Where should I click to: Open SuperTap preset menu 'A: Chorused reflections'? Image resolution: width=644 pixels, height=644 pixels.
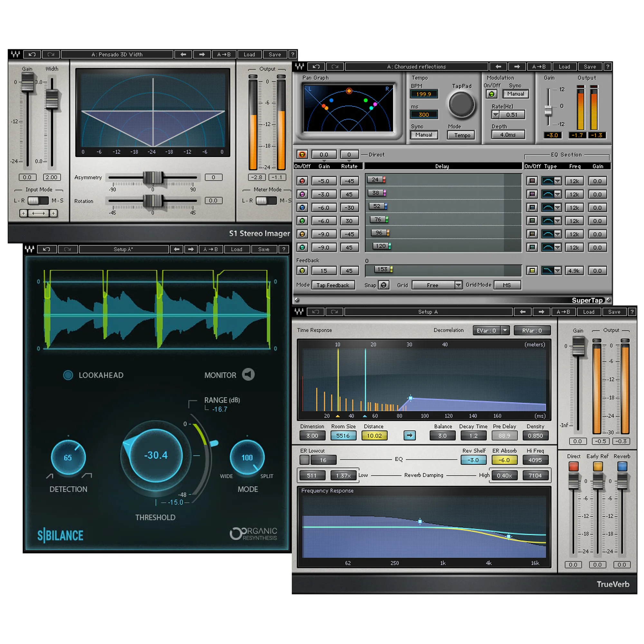coord(416,67)
